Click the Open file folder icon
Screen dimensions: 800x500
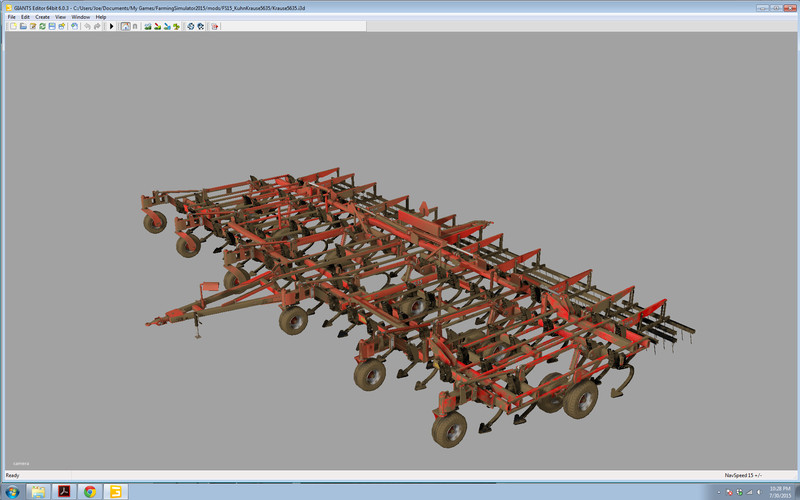pos(23,26)
